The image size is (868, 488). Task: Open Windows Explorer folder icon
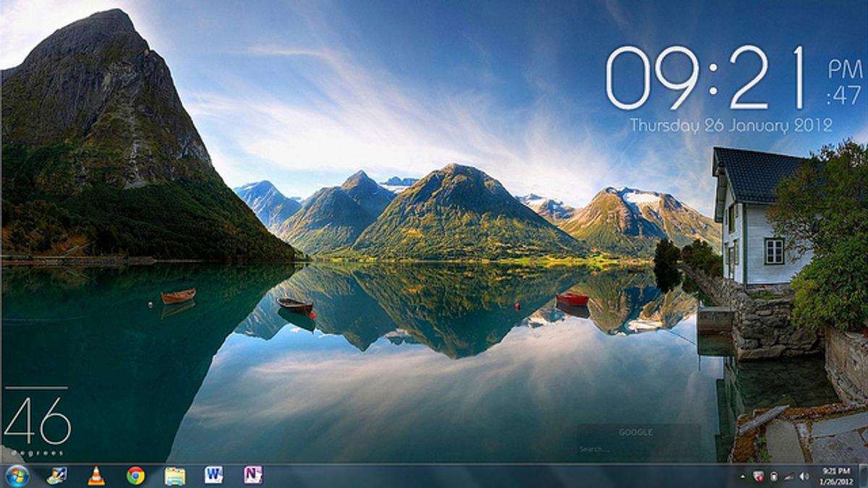pyautogui.click(x=174, y=476)
